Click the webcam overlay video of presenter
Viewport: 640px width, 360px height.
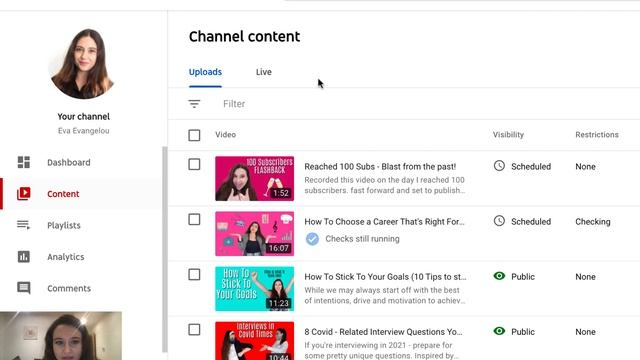(x=61, y=336)
